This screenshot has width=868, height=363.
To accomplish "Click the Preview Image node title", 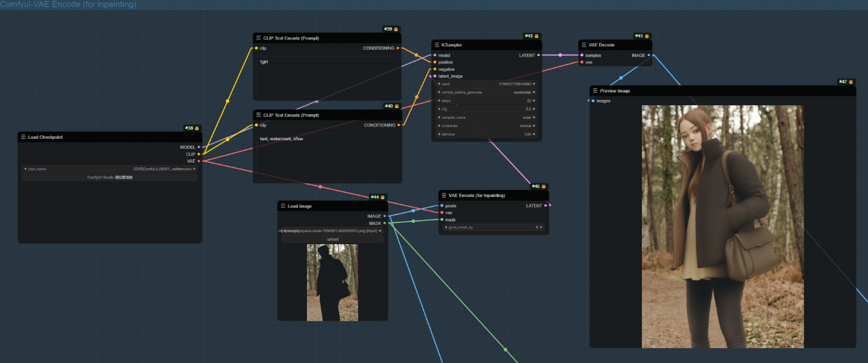I will pyautogui.click(x=615, y=91).
